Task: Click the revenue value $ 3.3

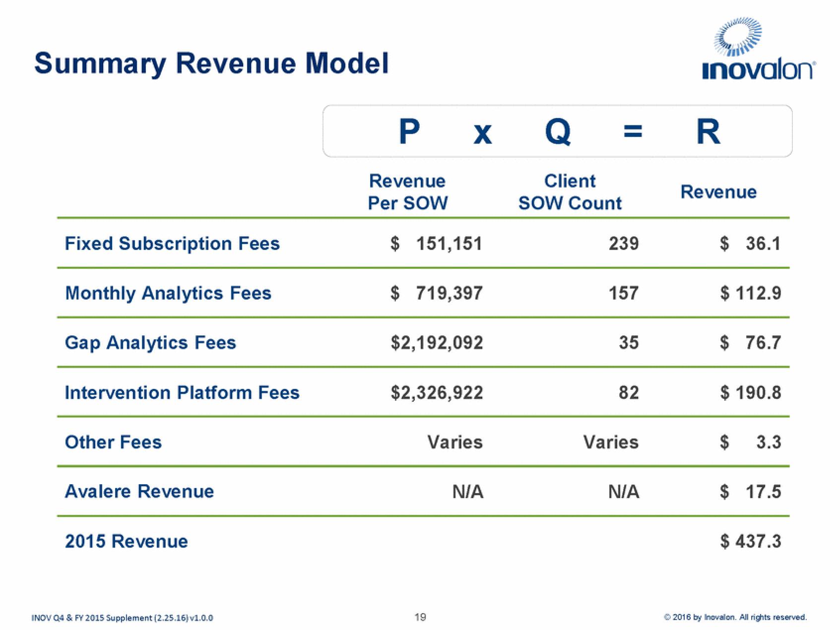Action: point(751,442)
